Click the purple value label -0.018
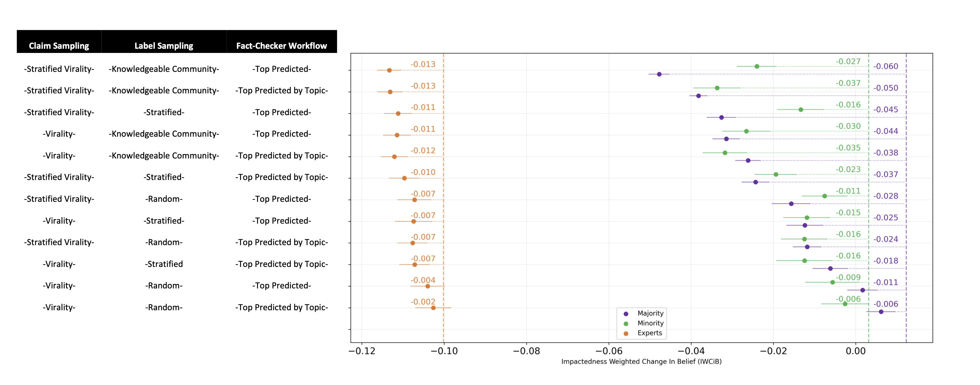 click(886, 261)
